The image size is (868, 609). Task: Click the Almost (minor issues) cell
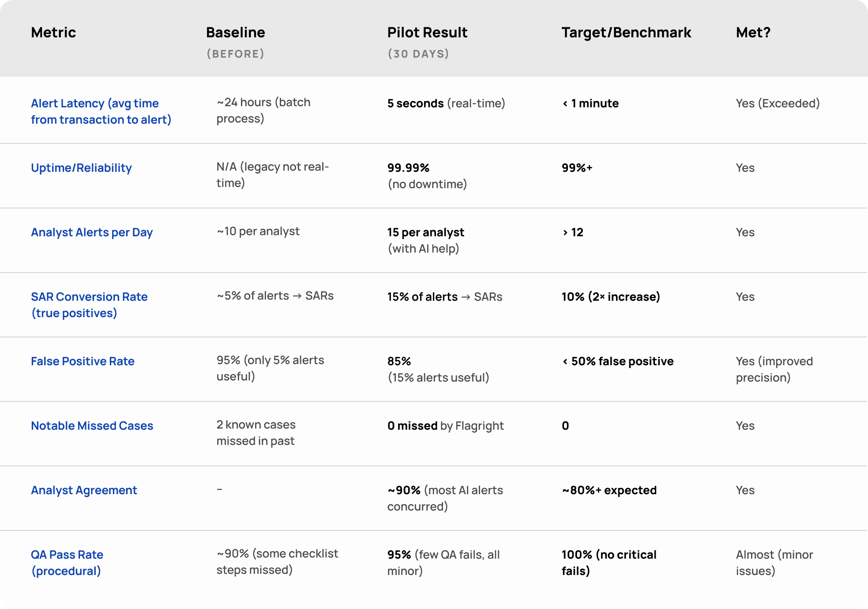(x=774, y=563)
